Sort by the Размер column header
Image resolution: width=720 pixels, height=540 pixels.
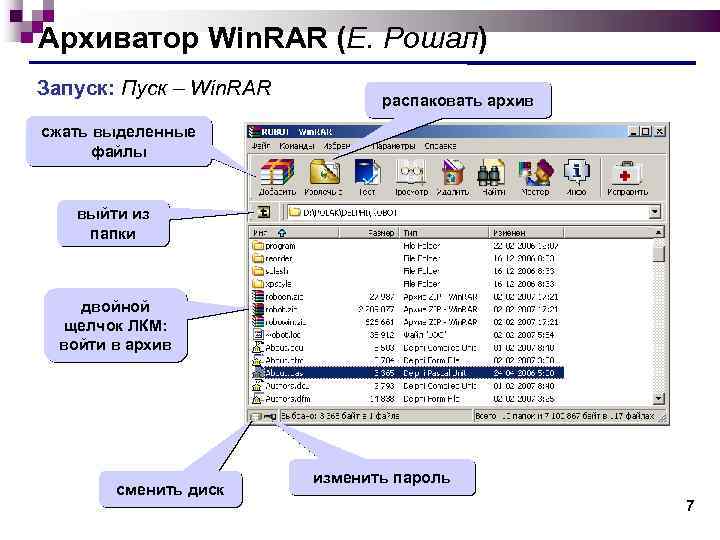pyautogui.click(x=368, y=232)
